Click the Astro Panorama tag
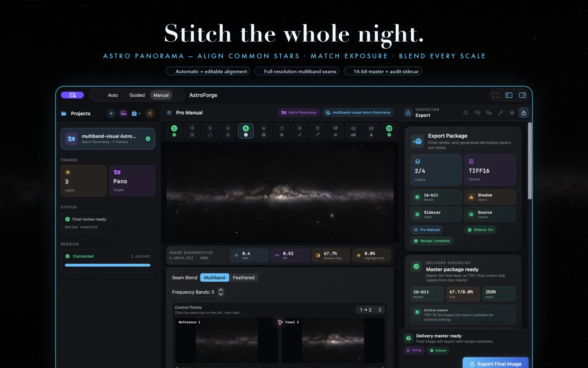The height and width of the screenshot is (368, 588). click(x=299, y=113)
